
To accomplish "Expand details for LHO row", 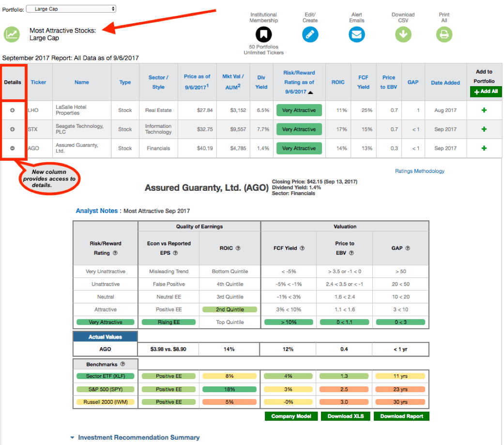I will (12, 110).
